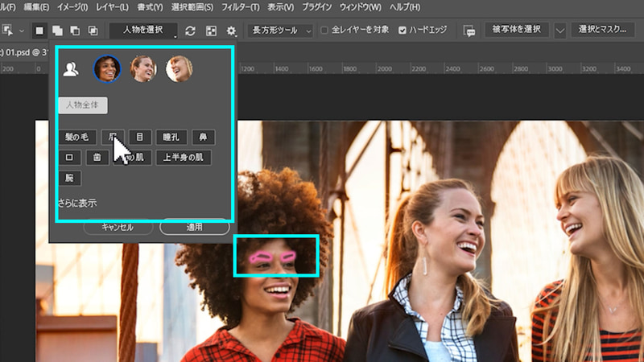This screenshot has height=362, width=644.
Task: Open the ヘルプ(H) menu
Action: click(405, 7)
